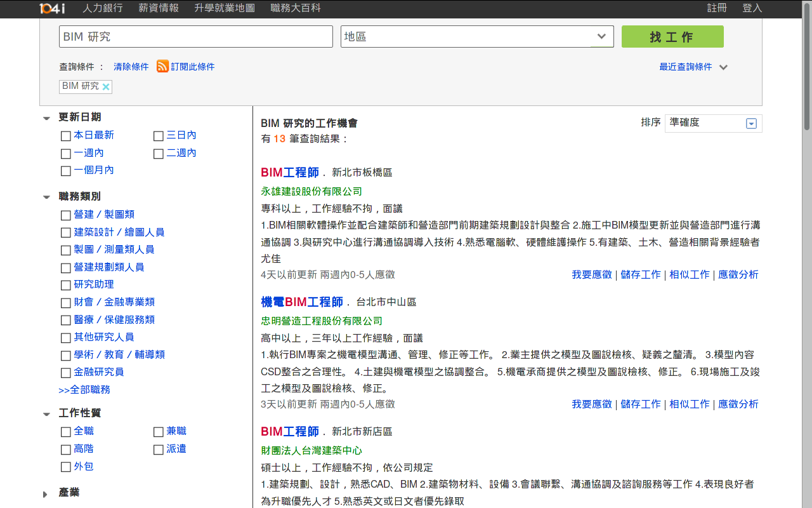Click >>全部職務 link

84,390
